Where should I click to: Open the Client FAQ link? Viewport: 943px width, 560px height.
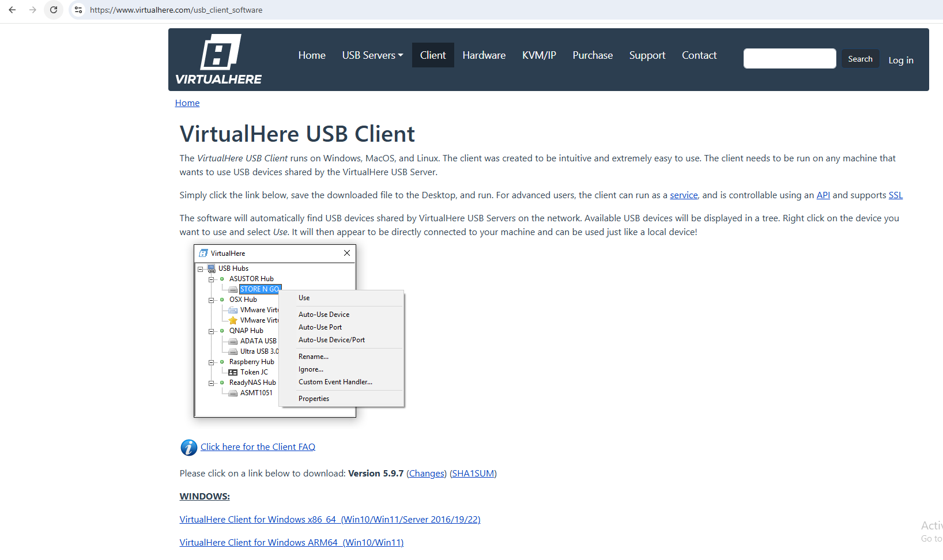pyautogui.click(x=258, y=447)
